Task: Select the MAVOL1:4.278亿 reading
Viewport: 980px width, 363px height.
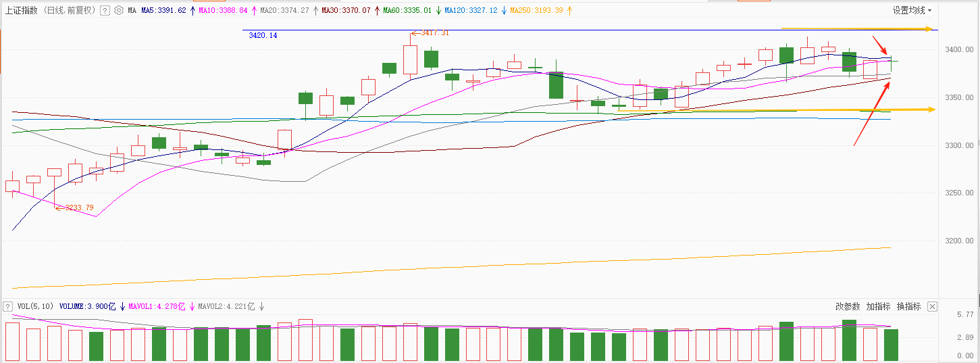Action: click(x=157, y=306)
